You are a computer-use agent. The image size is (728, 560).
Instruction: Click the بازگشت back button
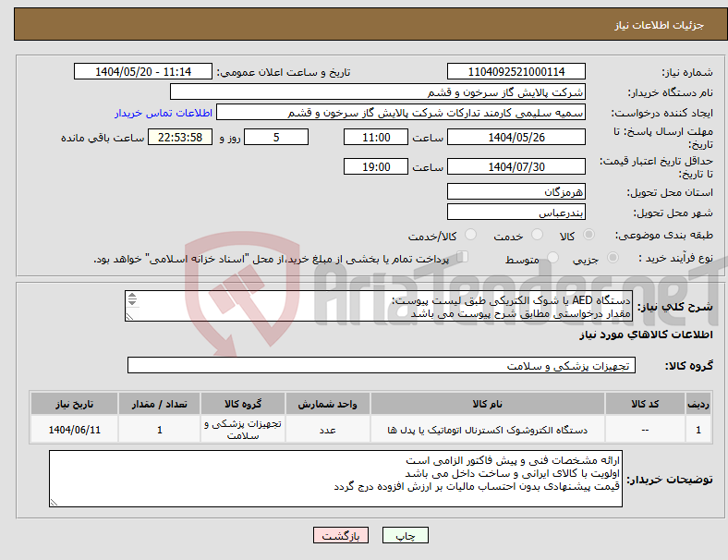point(341,535)
